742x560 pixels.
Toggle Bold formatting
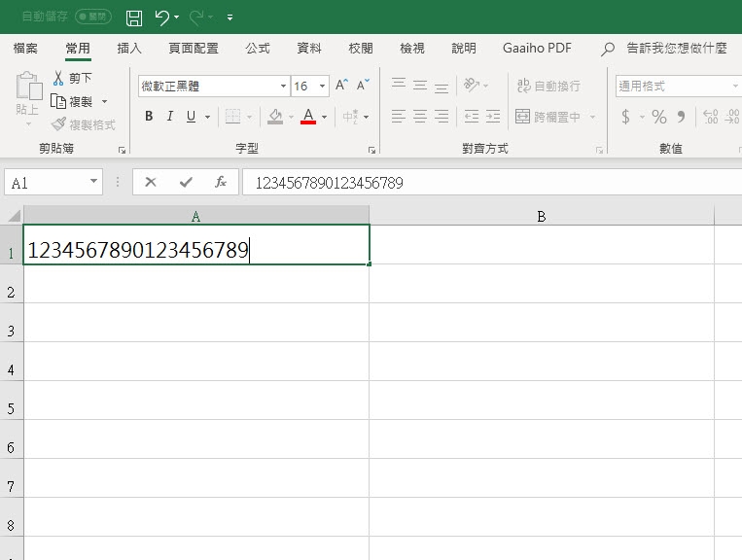click(x=149, y=117)
